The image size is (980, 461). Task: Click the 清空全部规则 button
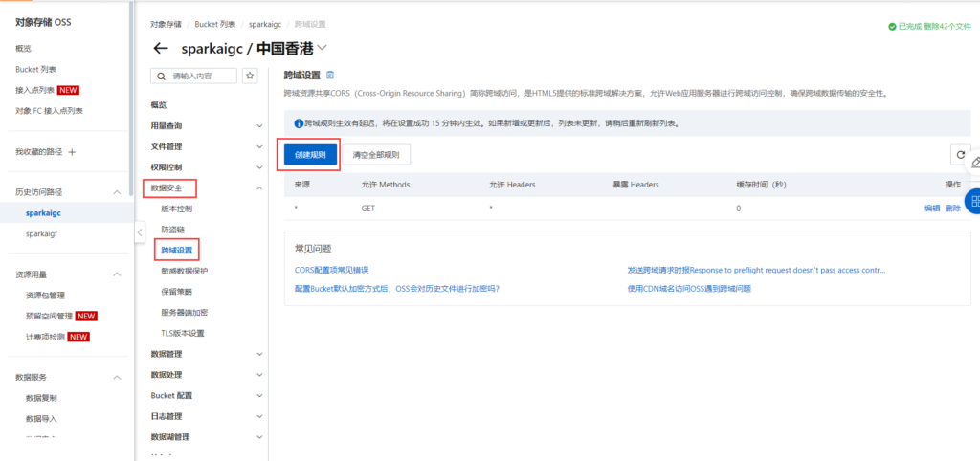click(376, 154)
